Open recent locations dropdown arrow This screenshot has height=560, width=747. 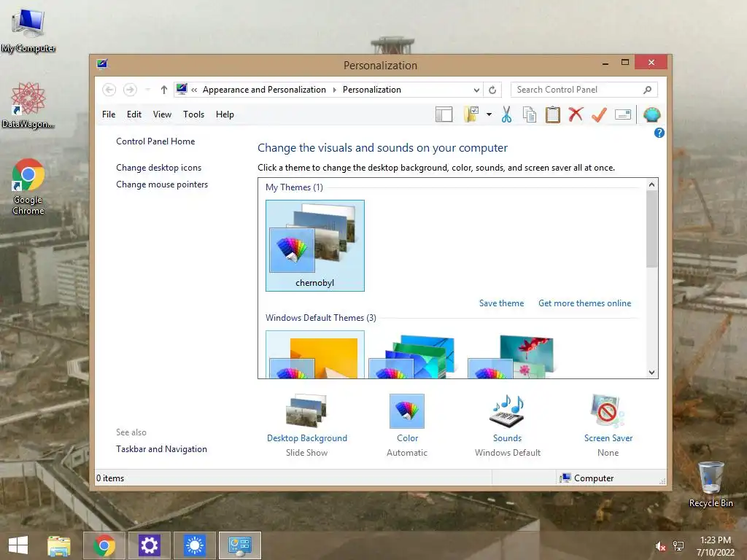[147, 90]
